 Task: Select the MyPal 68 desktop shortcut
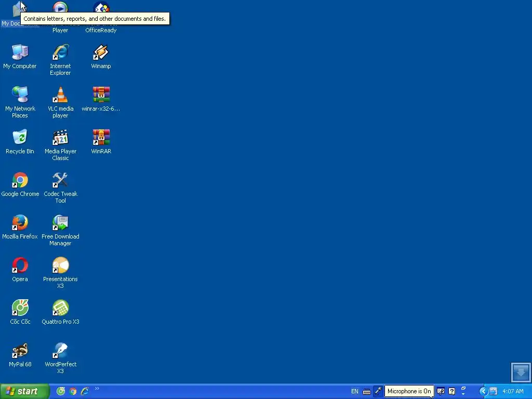[20, 354]
